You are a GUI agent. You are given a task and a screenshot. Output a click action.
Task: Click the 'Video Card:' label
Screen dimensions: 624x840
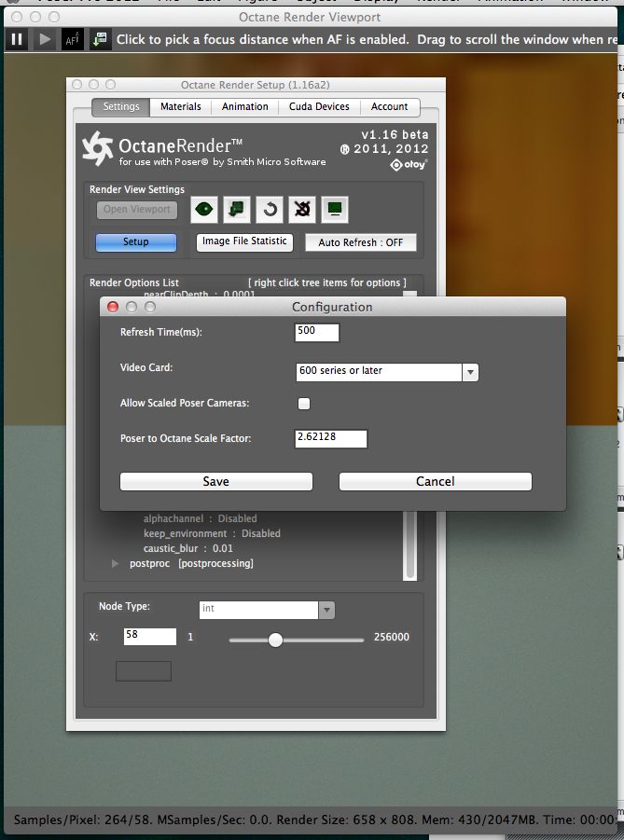[x=146, y=367]
